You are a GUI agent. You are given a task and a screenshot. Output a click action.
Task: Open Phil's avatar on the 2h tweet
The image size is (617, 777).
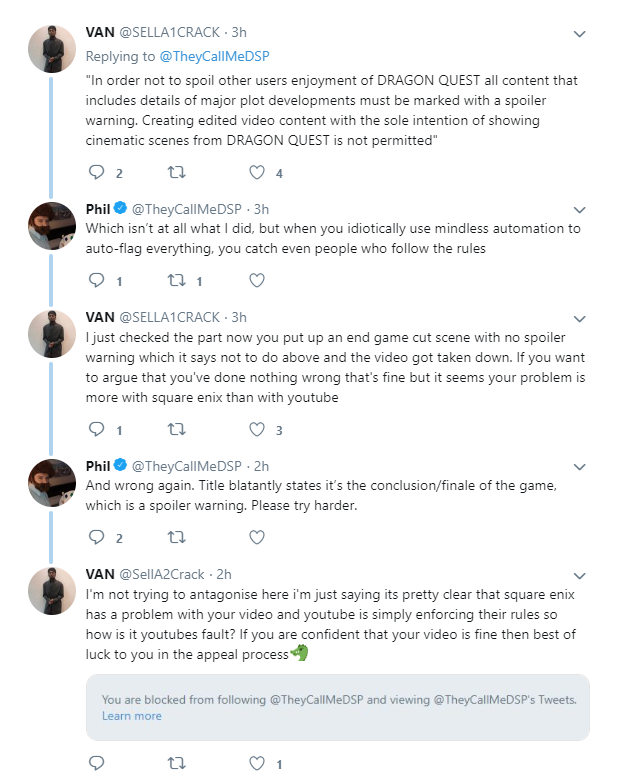pyautogui.click(x=52, y=483)
